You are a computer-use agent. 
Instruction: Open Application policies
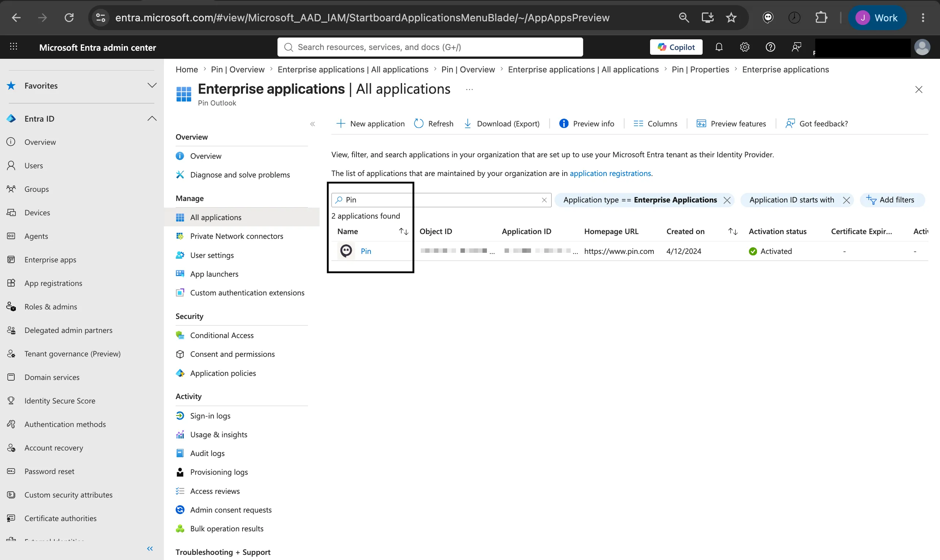(x=223, y=373)
